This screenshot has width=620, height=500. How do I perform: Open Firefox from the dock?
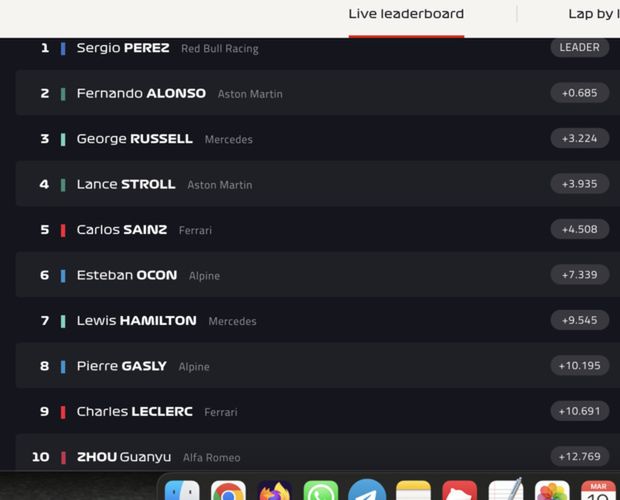point(274,491)
